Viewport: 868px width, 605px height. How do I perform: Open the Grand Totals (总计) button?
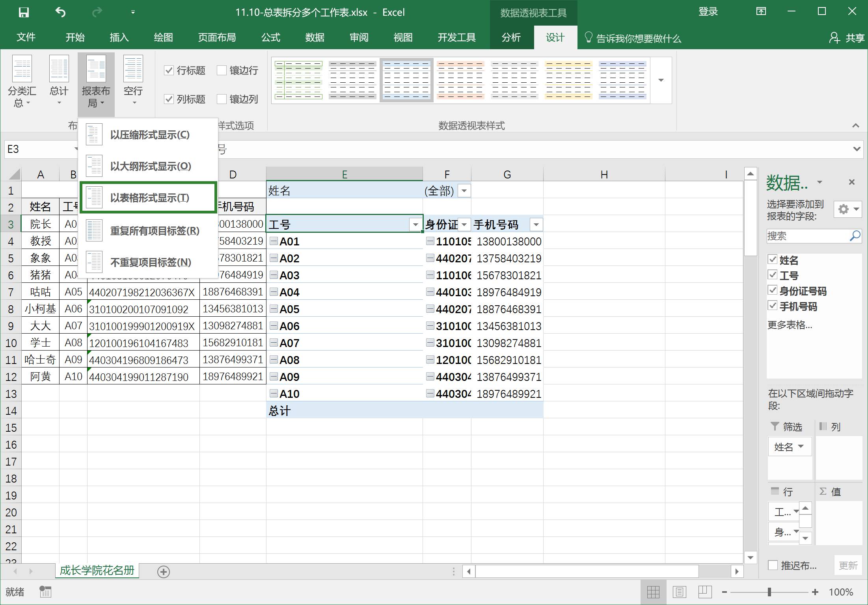[x=59, y=81]
